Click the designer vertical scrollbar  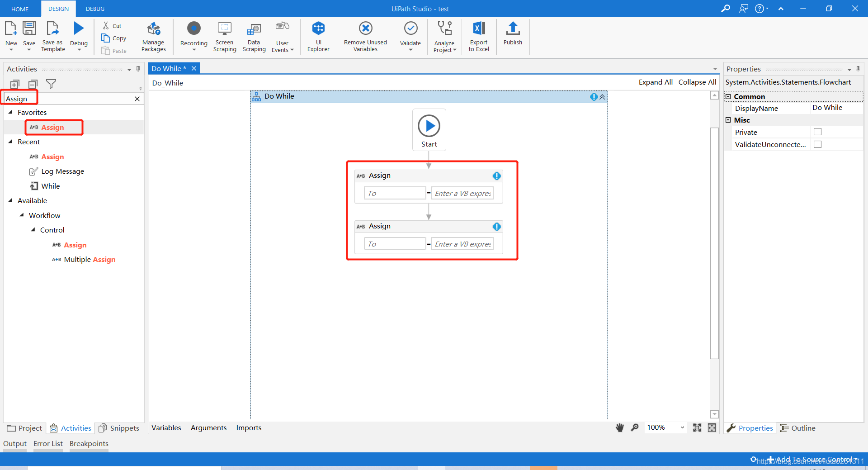(x=714, y=243)
